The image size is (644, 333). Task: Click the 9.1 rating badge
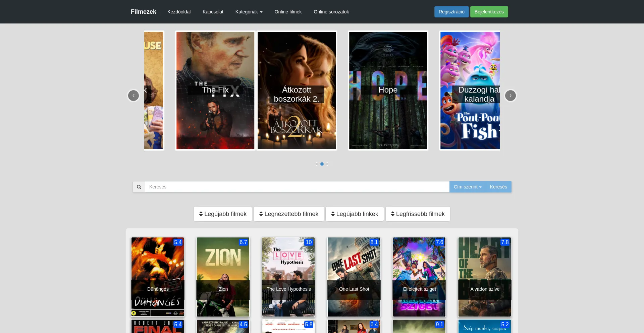point(439,324)
